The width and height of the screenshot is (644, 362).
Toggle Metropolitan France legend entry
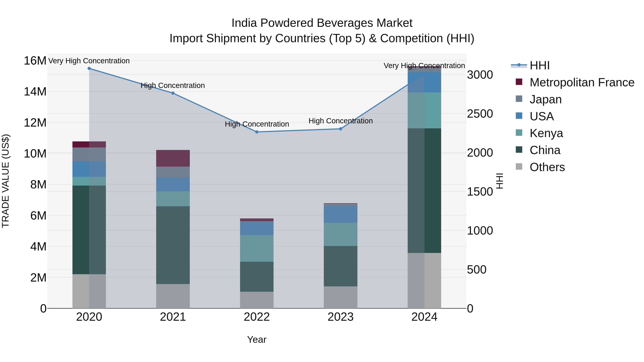575,82
